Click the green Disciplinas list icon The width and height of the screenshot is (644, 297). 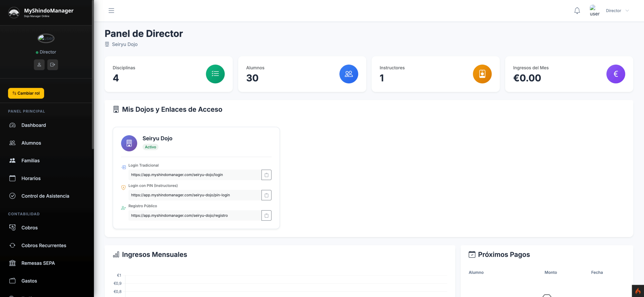click(x=215, y=74)
